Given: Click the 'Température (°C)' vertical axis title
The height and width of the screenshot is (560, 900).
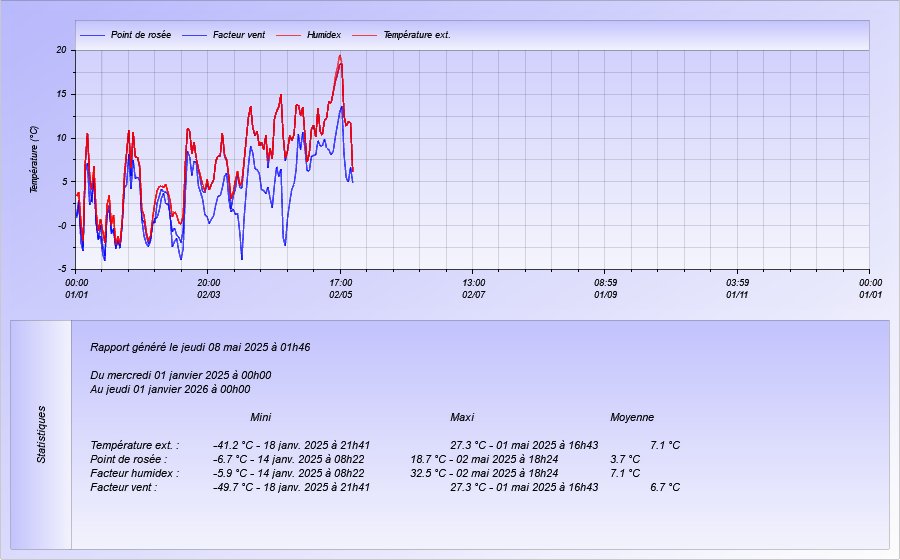Looking at the screenshot, I should (x=34, y=160).
